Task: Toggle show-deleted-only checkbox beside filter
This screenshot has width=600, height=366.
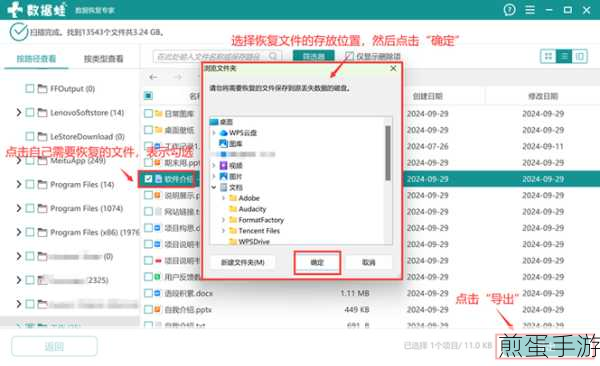Action: click(349, 56)
